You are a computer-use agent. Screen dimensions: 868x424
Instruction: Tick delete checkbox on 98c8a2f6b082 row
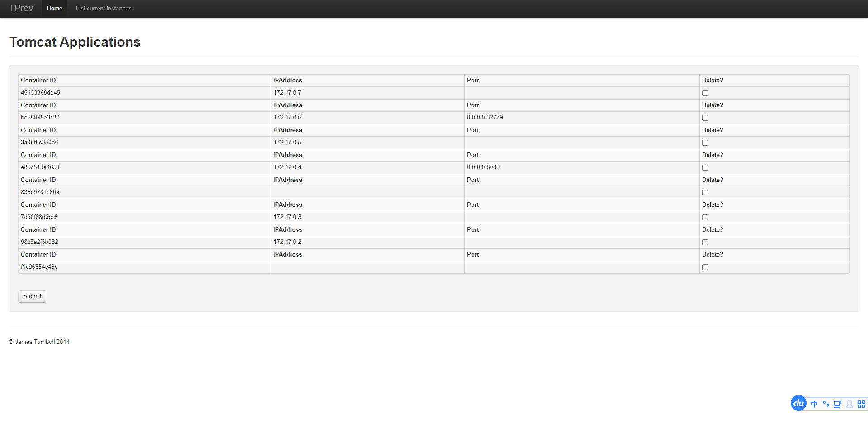pyautogui.click(x=705, y=243)
